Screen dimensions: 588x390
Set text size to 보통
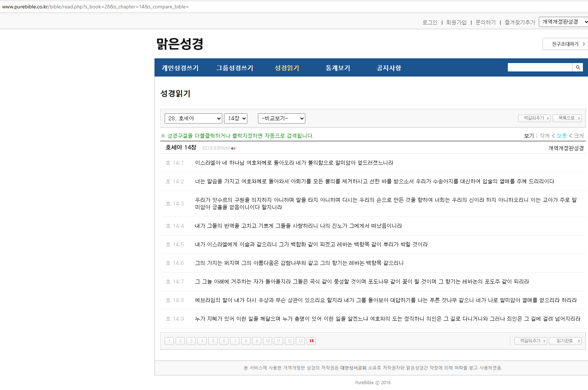click(x=562, y=136)
